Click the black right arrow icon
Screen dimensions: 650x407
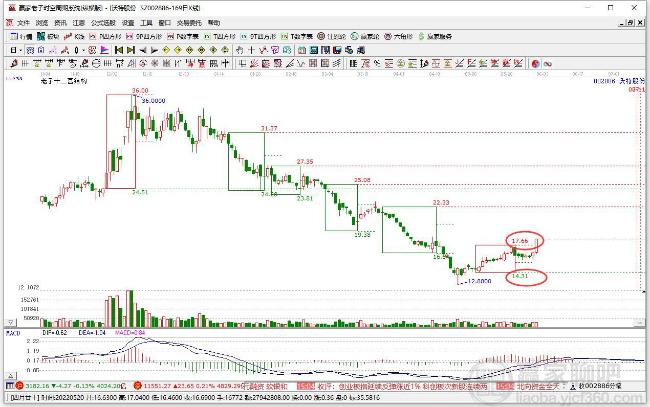point(154,50)
